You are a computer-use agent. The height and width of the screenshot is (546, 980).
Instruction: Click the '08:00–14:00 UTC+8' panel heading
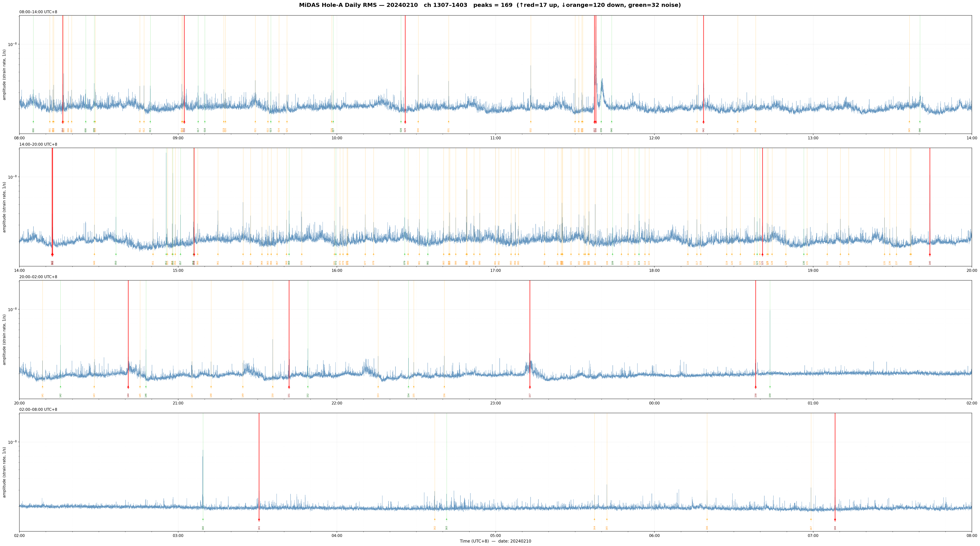[x=38, y=12]
